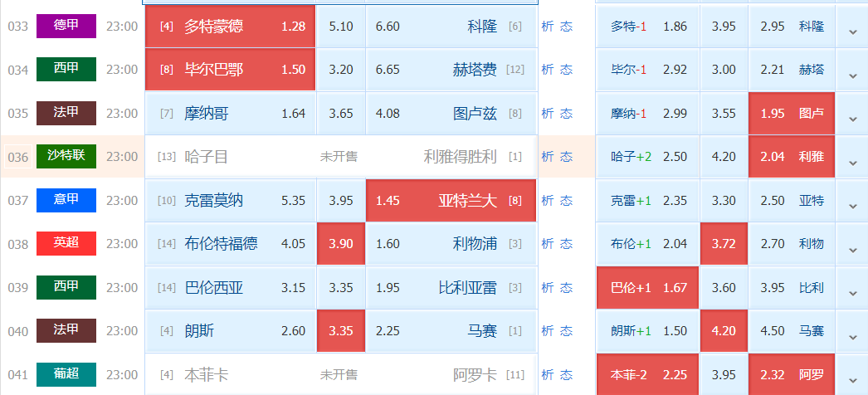Click the 英超 league tag
This screenshot has height=395, width=868.
66,243
